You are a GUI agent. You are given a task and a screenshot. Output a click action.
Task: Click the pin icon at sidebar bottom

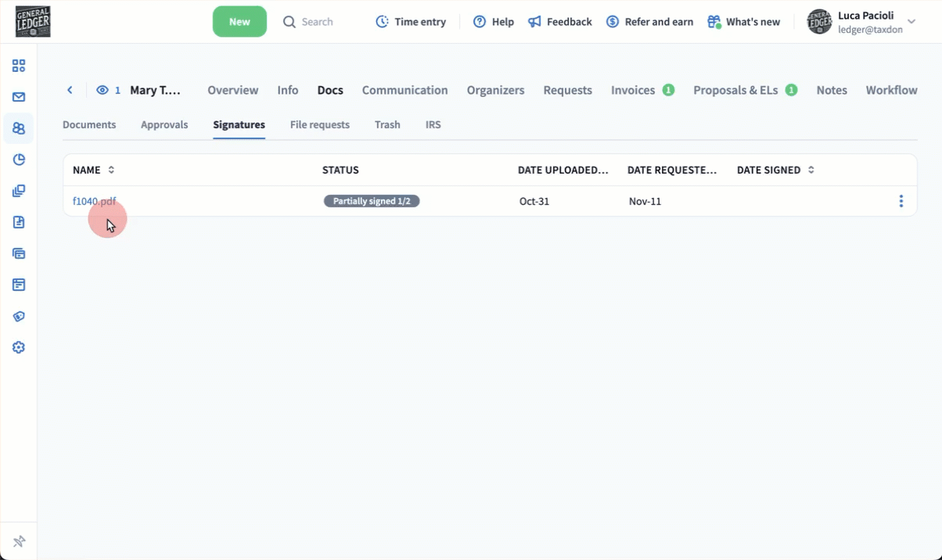click(x=19, y=541)
